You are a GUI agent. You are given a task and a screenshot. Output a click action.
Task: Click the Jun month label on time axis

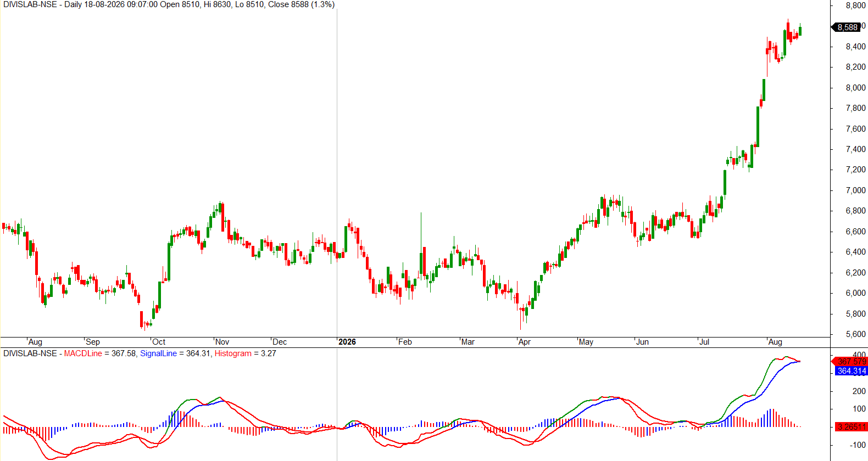point(642,342)
